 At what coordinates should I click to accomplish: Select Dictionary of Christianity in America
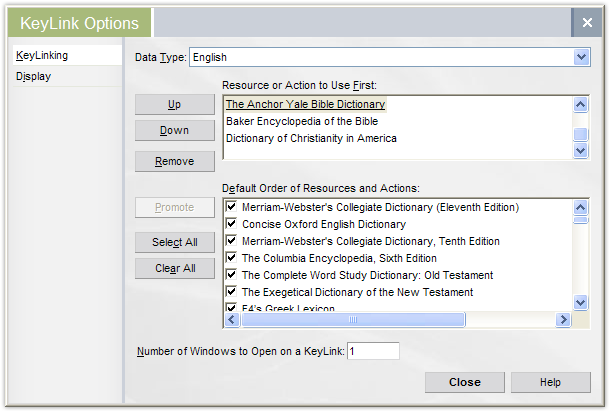311,139
